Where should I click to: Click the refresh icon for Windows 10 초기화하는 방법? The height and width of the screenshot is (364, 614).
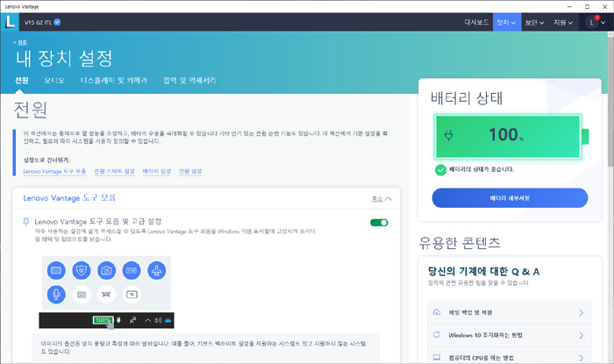point(437,335)
